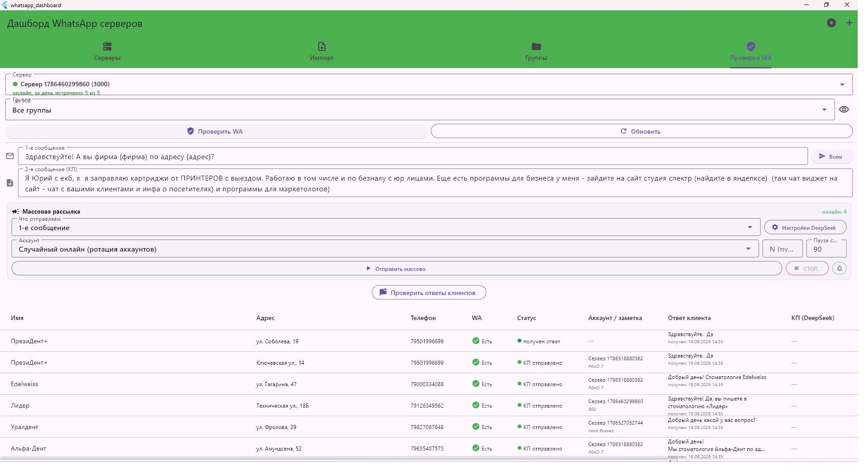
Task: Click Отправить массово button
Action: point(396,268)
